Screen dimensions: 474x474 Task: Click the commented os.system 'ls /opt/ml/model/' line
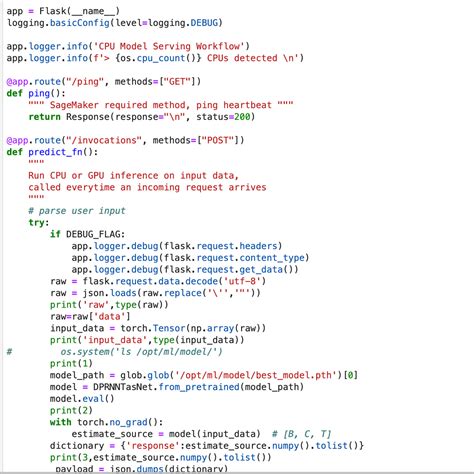[x=115, y=352]
